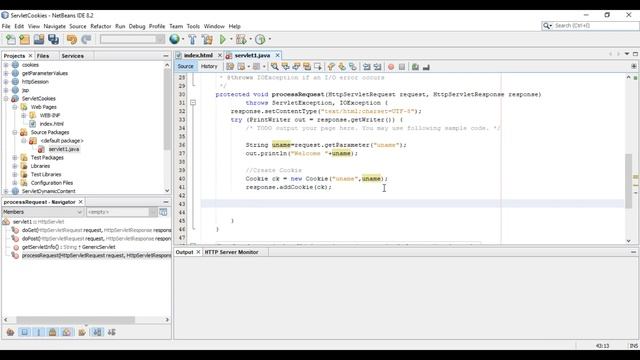Close the servlet1.java tab
Viewport: 640px width, 360px height.
click(278, 55)
